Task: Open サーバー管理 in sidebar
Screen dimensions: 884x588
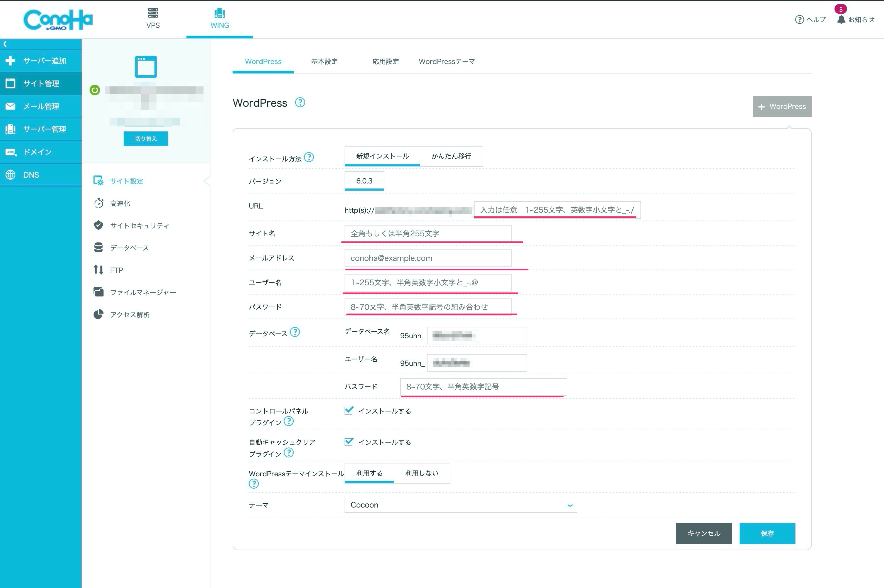Action: (x=41, y=129)
